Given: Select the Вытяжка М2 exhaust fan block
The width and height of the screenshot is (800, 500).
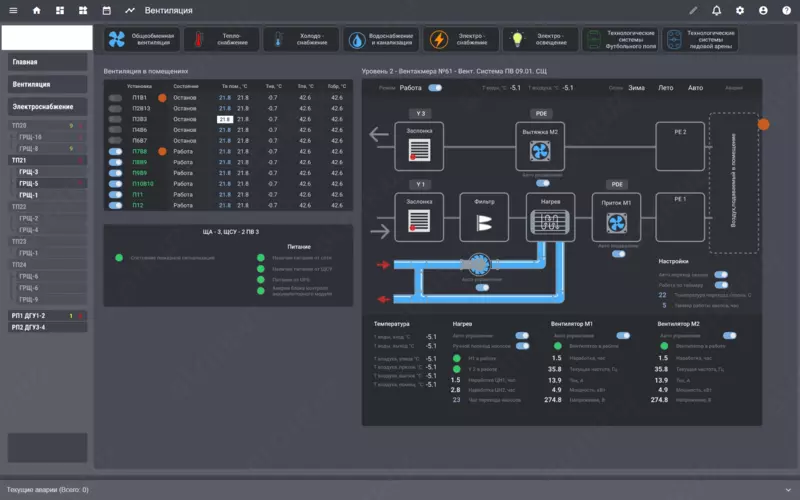Looking at the screenshot, I should click(x=540, y=146).
